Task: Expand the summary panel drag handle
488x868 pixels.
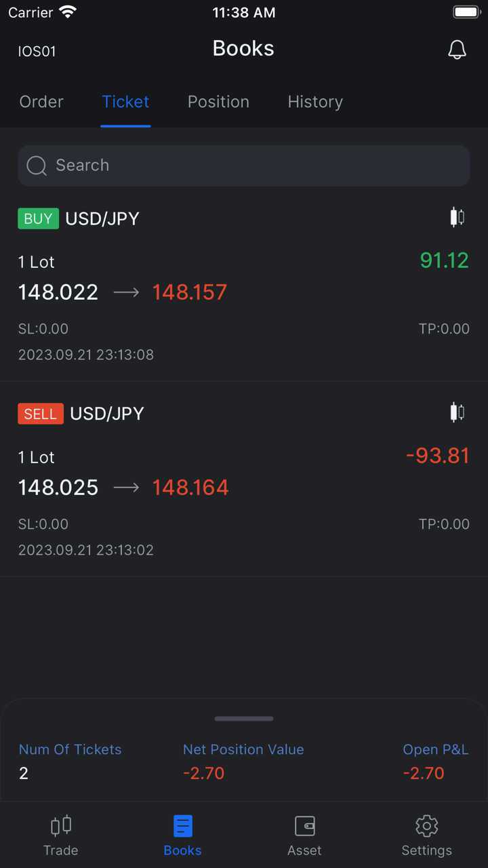Action: 244,719
